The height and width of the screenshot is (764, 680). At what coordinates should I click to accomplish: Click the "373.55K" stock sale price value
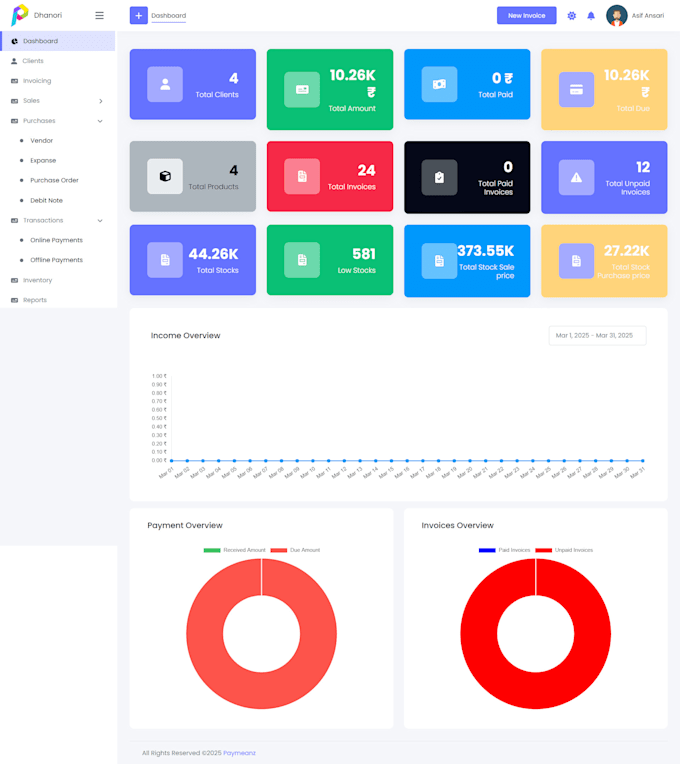(x=486, y=251)
